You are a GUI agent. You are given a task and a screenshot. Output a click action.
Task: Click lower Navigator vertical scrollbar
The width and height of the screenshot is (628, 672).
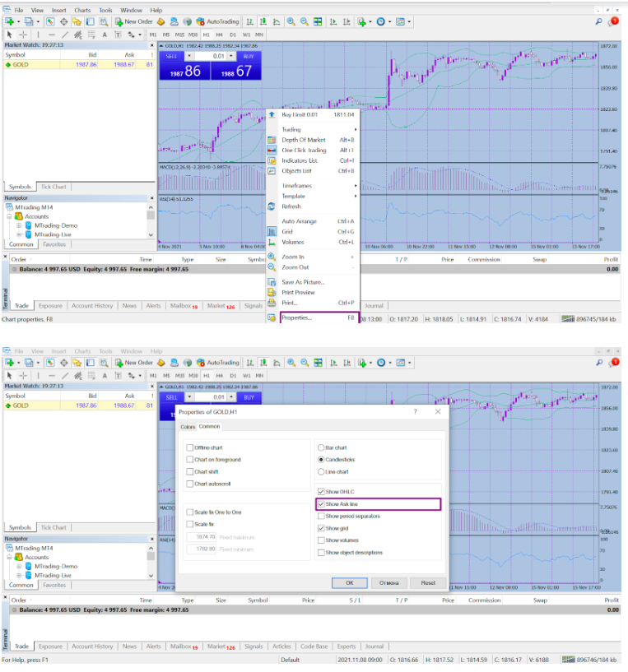(151, 562)
